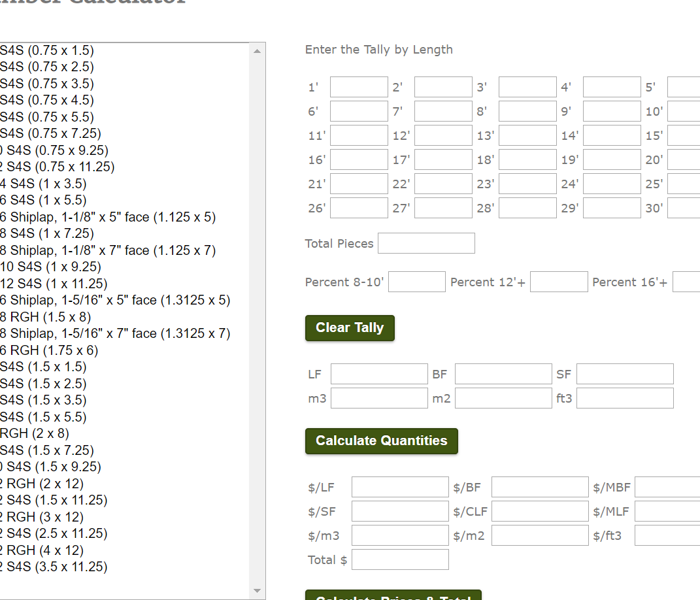
Task: Click the Percent 8-10' field
Action: [417, 282]
